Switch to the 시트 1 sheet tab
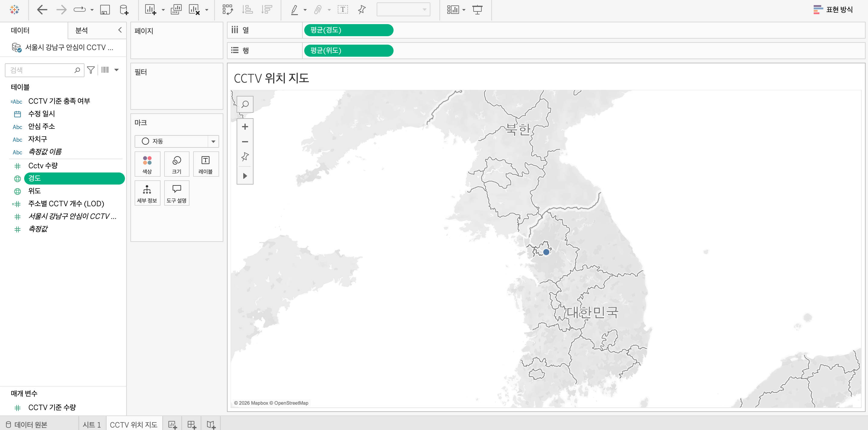868x430 pixels. click(92, 424)
